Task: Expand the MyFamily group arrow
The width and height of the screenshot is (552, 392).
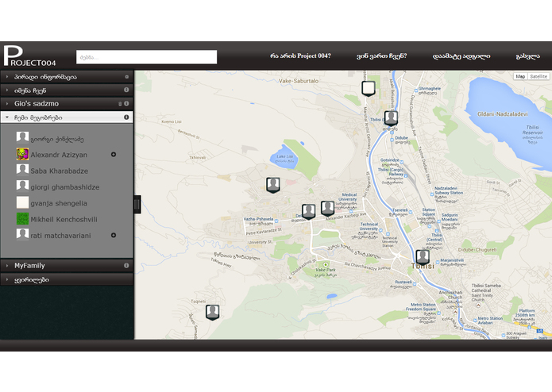Action: tap(6, 266)
